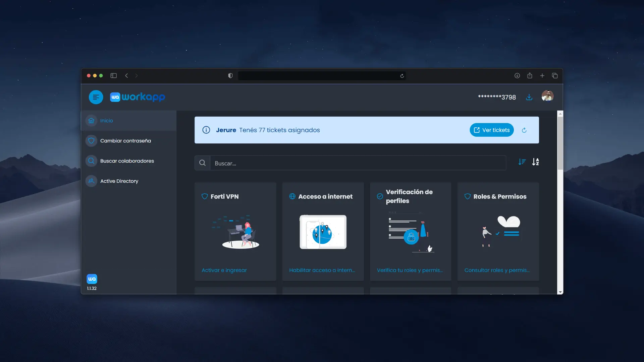The width and height of the screenshot is (644, 362).
Task: Select Cambiar contraseña in the sidebar
Action: click(125, 141)
